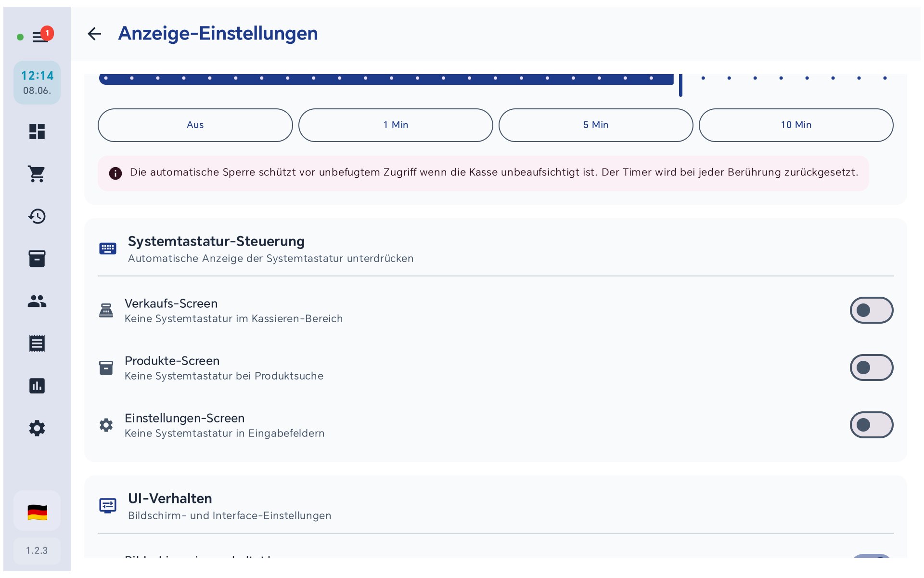
Task: Click the green status dot
Action: (20, 37)
